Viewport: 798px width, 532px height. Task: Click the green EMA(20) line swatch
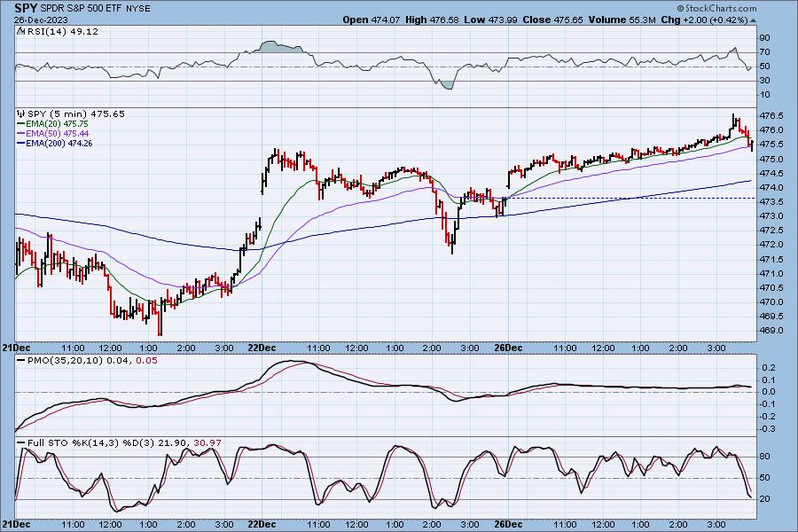pyautogui.click(x=21, y=124)
